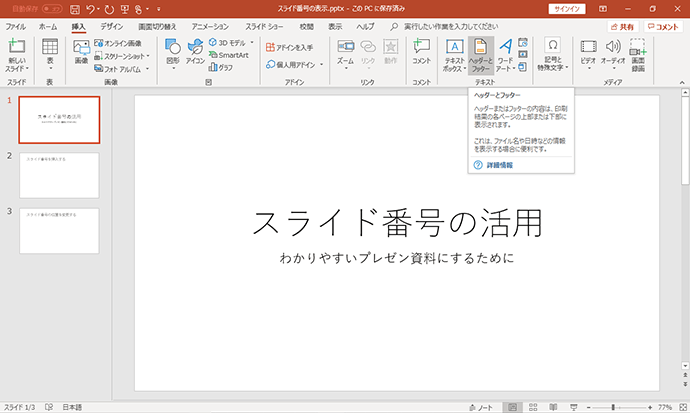Switch to reading view

click(x=553, y=407)
